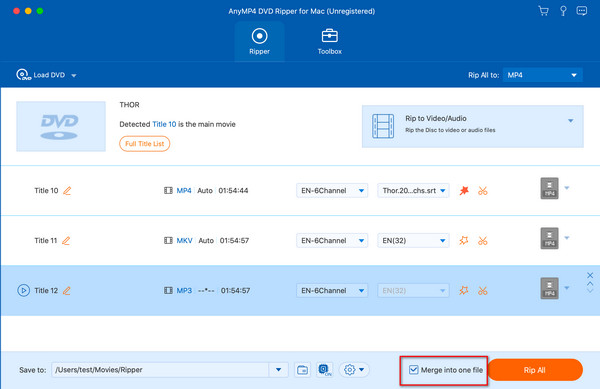The image size is (600, 389).
Task: Open the Cut scissors tool for Title 12
Action: [483, 291]
